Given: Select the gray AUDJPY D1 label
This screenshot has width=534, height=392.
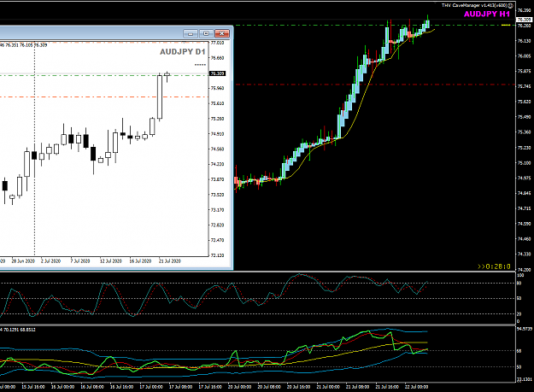Looking at the screenshot, I should 183,52.
